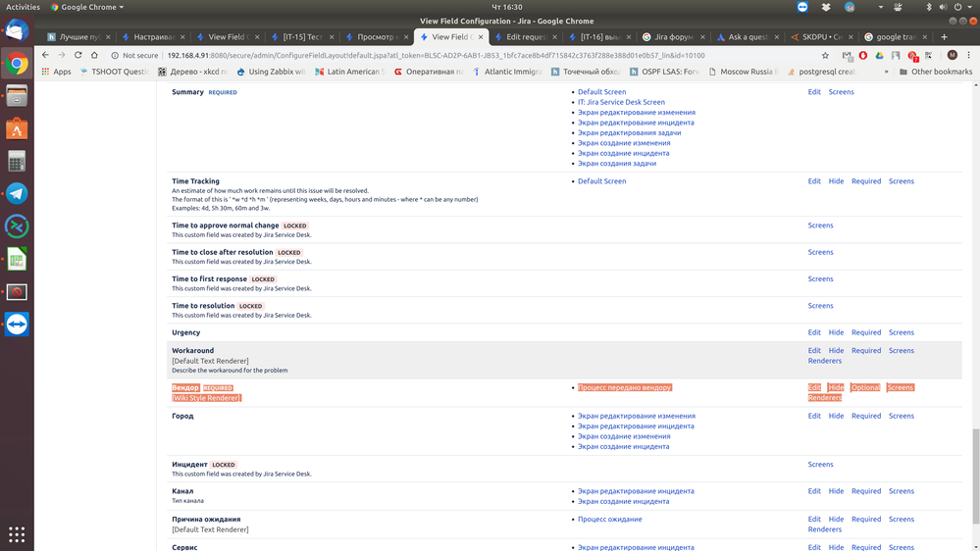Open TeamViewer from the dock
The width and height of the screenshot is (980, 551).
tap(17, 324)
